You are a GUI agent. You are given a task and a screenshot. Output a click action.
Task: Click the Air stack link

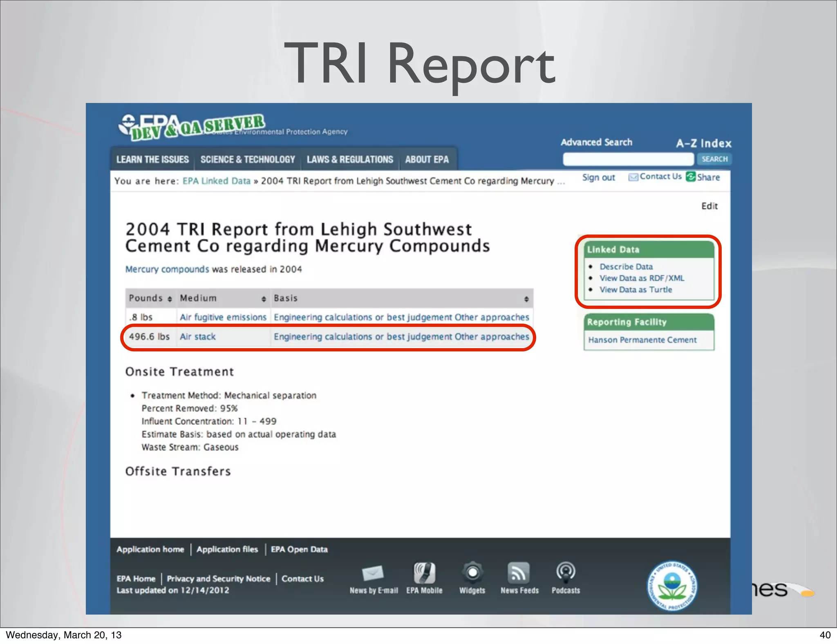click(x=197, y=337)
